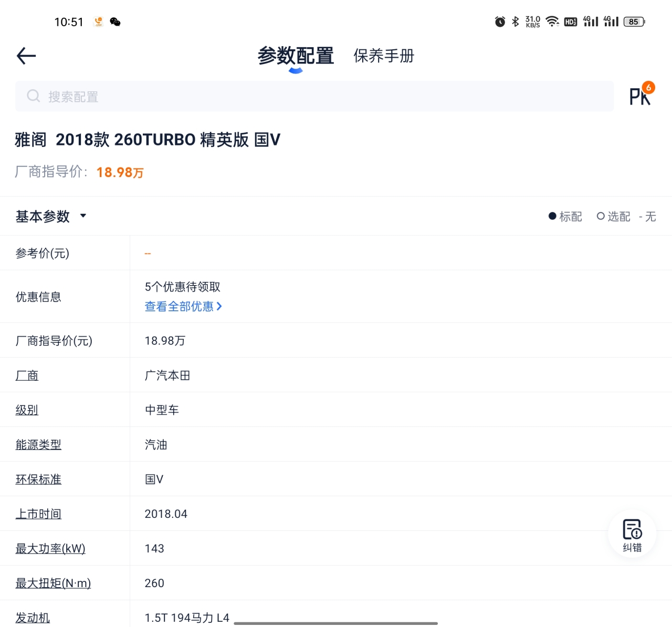The height and width of the screenshot is (627, 672).
Task: Tap the 纠错 error report icon
Action: (x=632, y=535)
